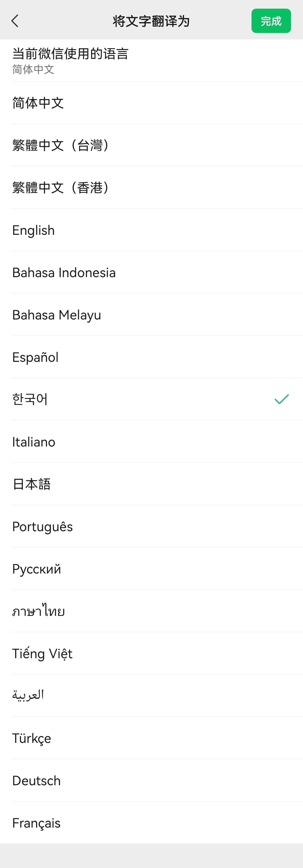Select Bahasa Indonesia language

point(64,273)
